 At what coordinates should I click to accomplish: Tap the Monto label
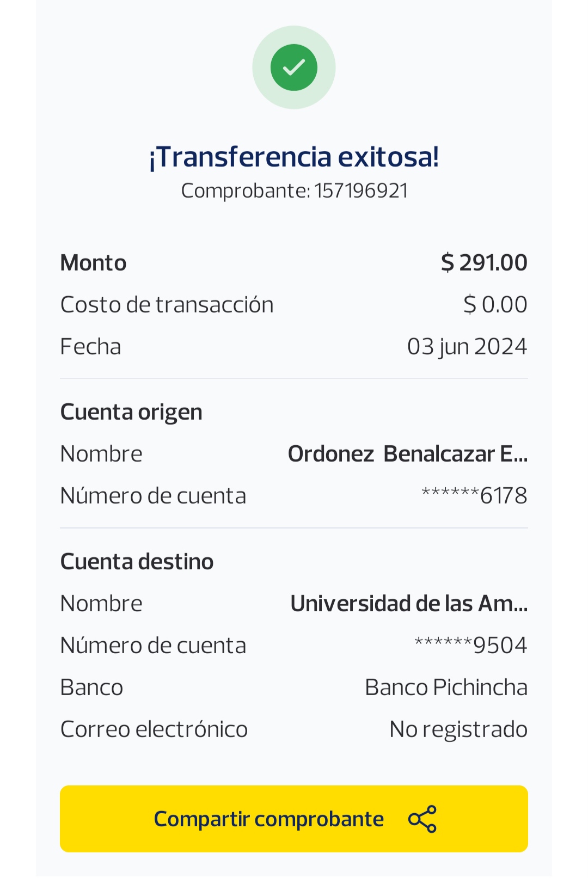point(93,263)
